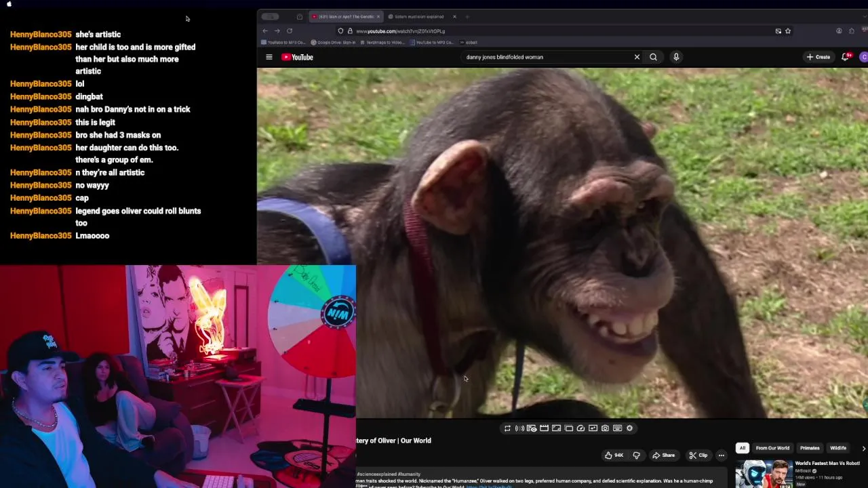The width and height of the screenshot is (868, 488).
Task: Open the Google Drive: Sign-in bookmark
Action: tap(334, 42)
